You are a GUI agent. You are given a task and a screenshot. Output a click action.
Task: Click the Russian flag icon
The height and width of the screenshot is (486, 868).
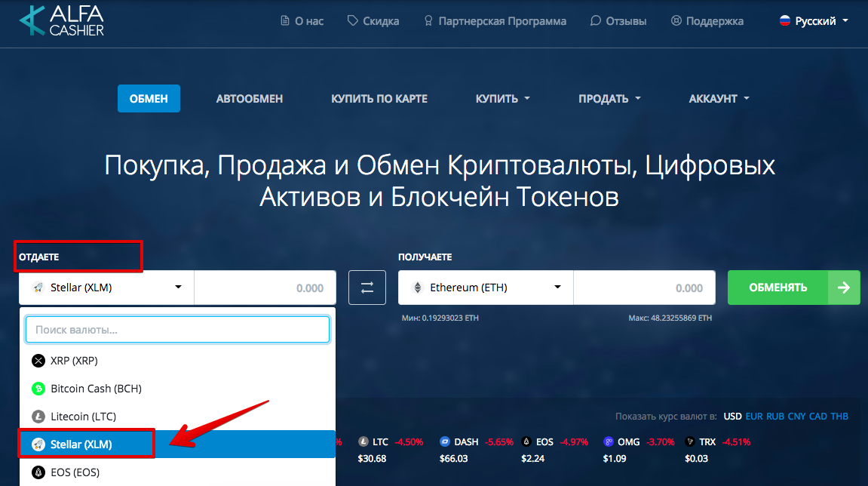tap(785, 21)
